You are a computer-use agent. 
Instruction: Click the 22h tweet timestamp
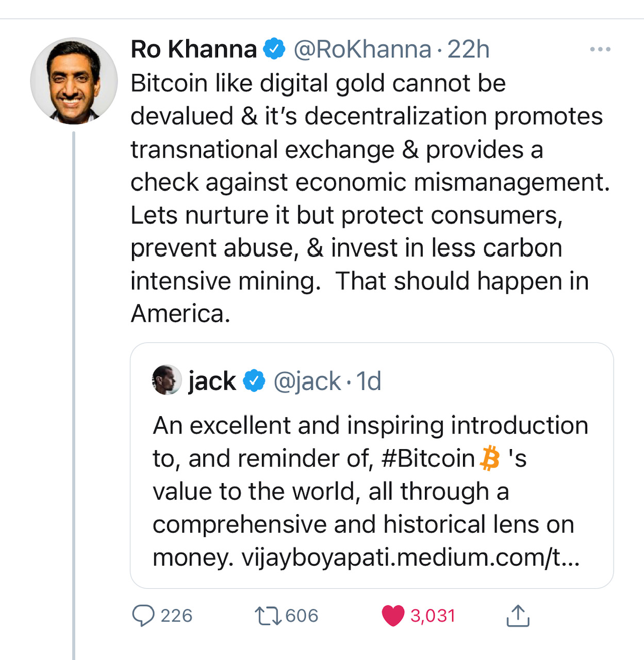click(x=468, y=49)
